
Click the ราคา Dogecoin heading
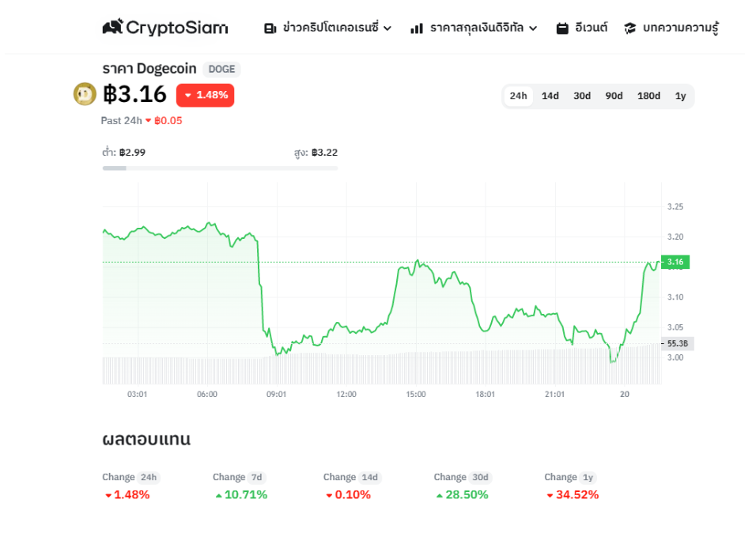(x=149, y=69)
